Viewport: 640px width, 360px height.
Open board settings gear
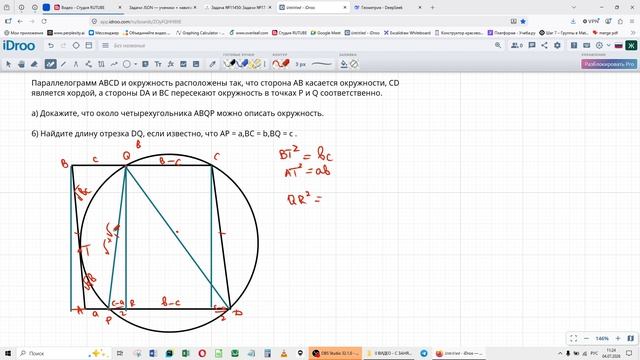click(557, 45)
